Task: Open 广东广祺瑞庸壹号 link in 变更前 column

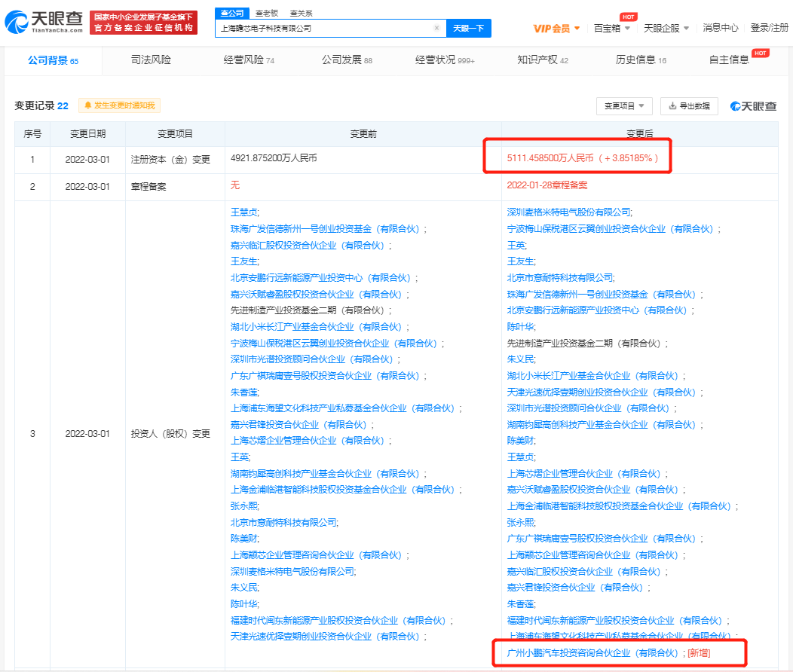Action: click(325, 376)
